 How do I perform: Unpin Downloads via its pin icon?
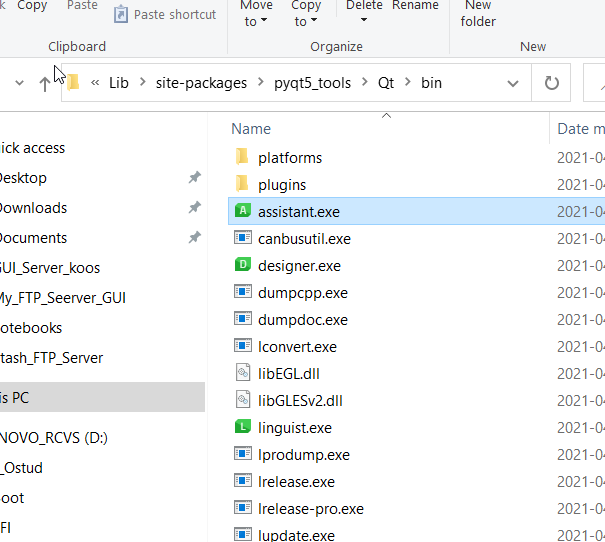[194, 208]
